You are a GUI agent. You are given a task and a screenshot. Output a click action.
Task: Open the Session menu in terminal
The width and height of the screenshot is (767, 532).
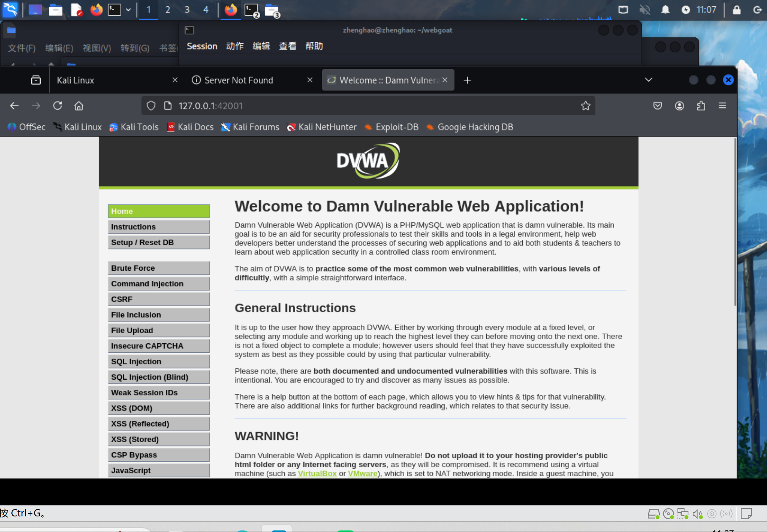pos(202,46)
